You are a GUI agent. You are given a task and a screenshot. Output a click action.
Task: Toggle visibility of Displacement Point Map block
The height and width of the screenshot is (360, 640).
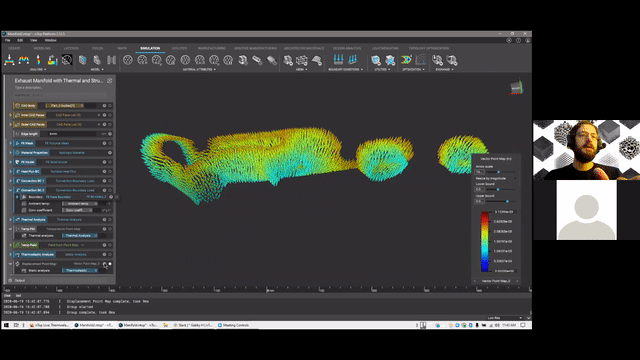point(110,264)
